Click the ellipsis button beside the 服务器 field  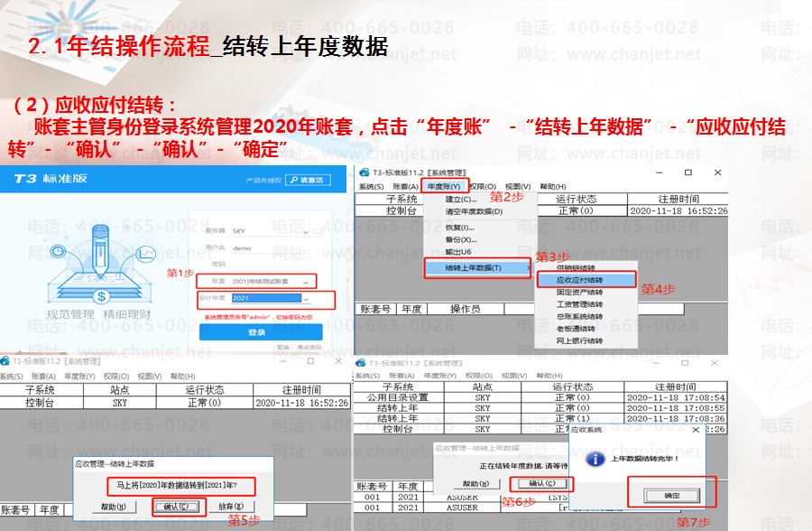(318, 233)
